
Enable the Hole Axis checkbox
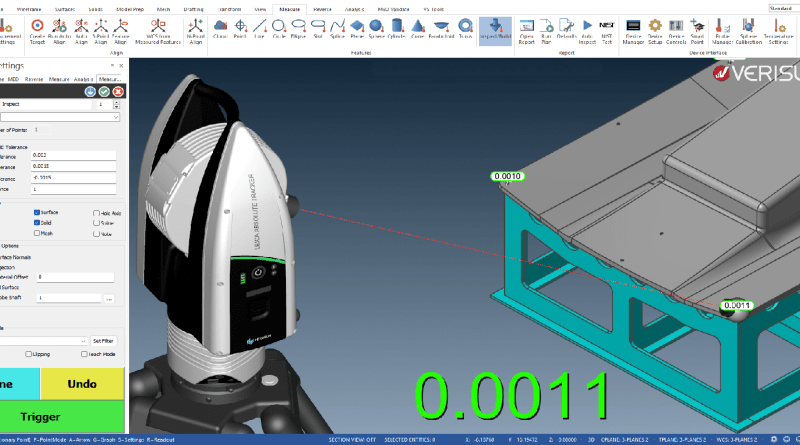[x=96, y=213]
